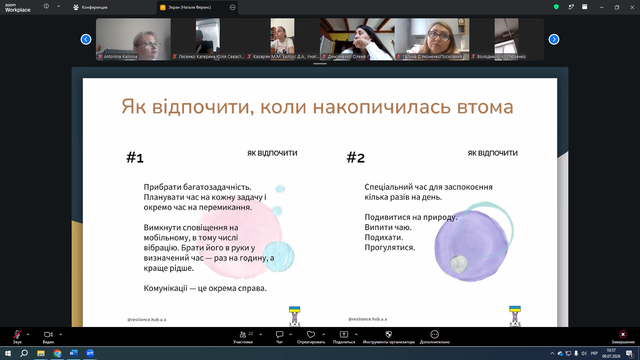Select Antonina Kalinina's video thumbnail
Screen dimensions: 640x360
[133, 39]
